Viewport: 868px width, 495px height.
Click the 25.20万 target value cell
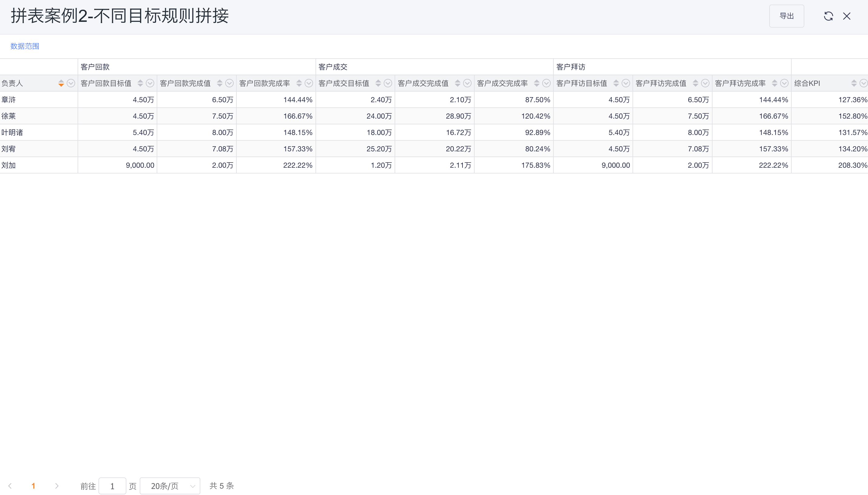pyautogui.click(x=355, y=149)
